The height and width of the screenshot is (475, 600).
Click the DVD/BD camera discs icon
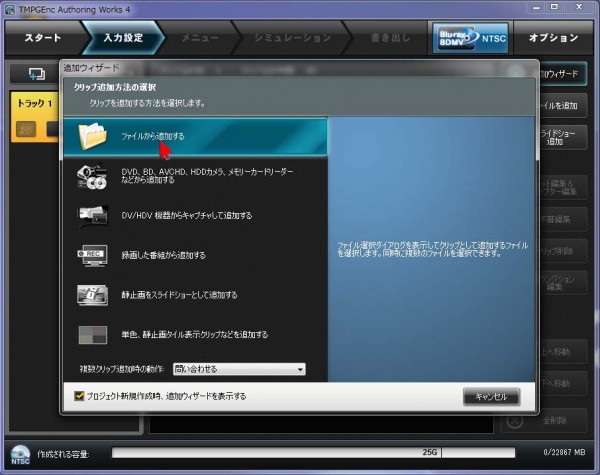pyautogui.click(x=92, y=177)
